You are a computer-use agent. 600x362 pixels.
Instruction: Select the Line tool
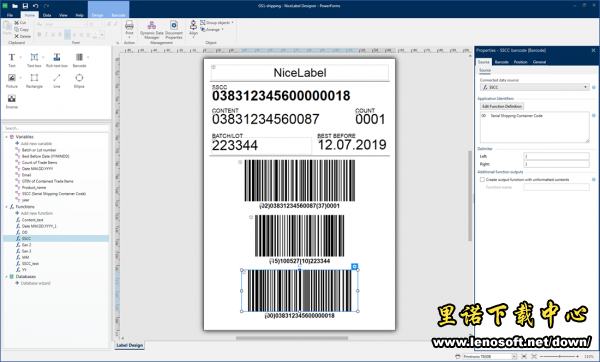pos(57,81)
